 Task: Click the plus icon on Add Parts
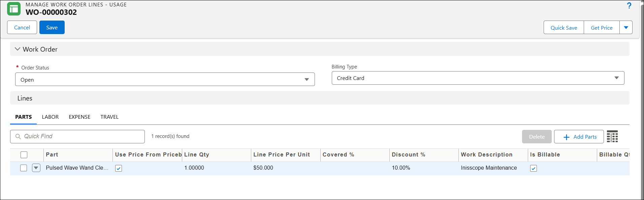click(567, 137)
